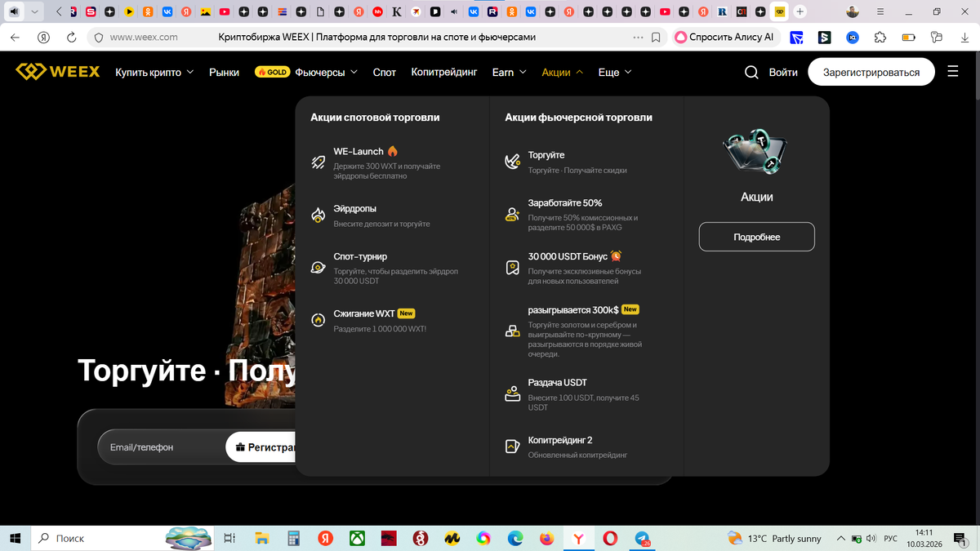Open Windows Start menu
Viewport: 980px width, 551px height.
coord(16,539)
